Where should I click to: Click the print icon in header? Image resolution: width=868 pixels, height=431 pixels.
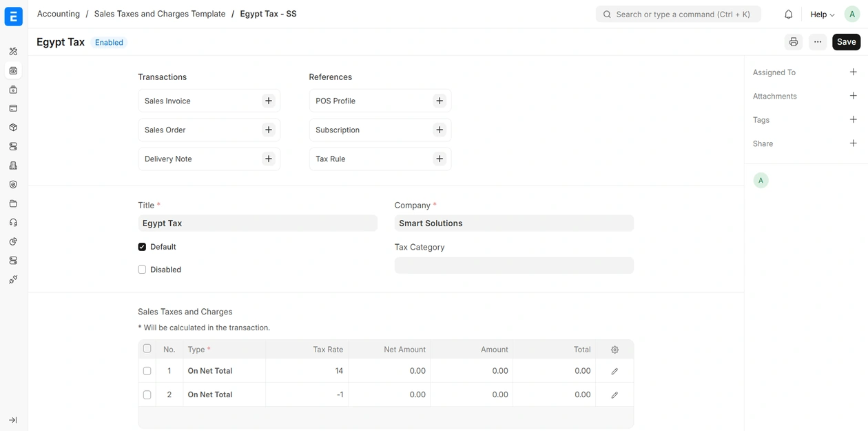[x=794, y=42]
